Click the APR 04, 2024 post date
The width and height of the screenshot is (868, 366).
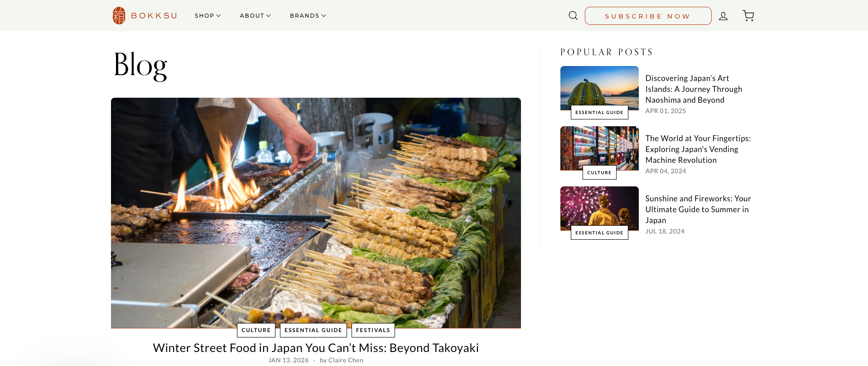tap(665, 171)
